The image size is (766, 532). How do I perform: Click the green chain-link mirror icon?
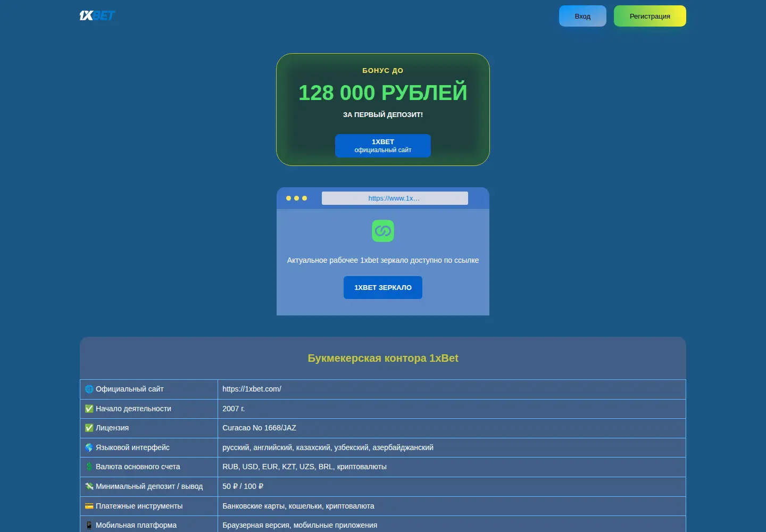coord(383,231)
